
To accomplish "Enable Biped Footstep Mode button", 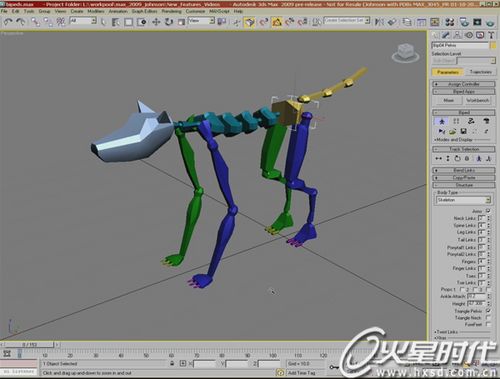I will 456,121.
